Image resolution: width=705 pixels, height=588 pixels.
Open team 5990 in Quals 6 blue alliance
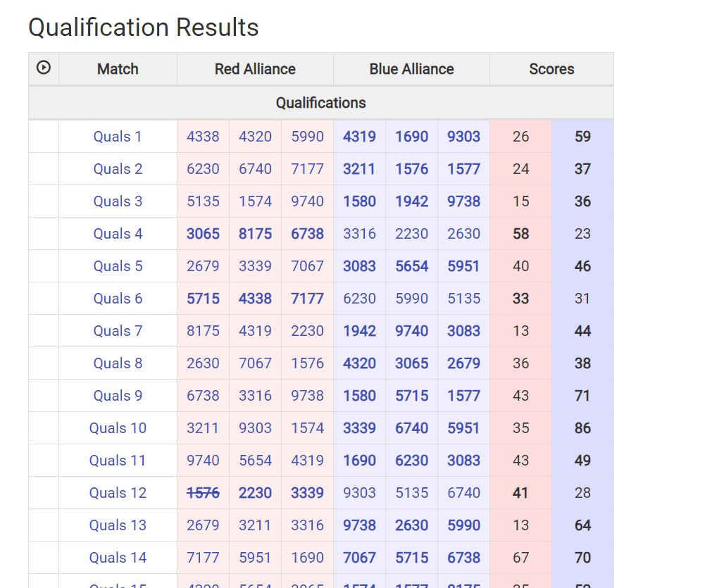coord(411,299)
